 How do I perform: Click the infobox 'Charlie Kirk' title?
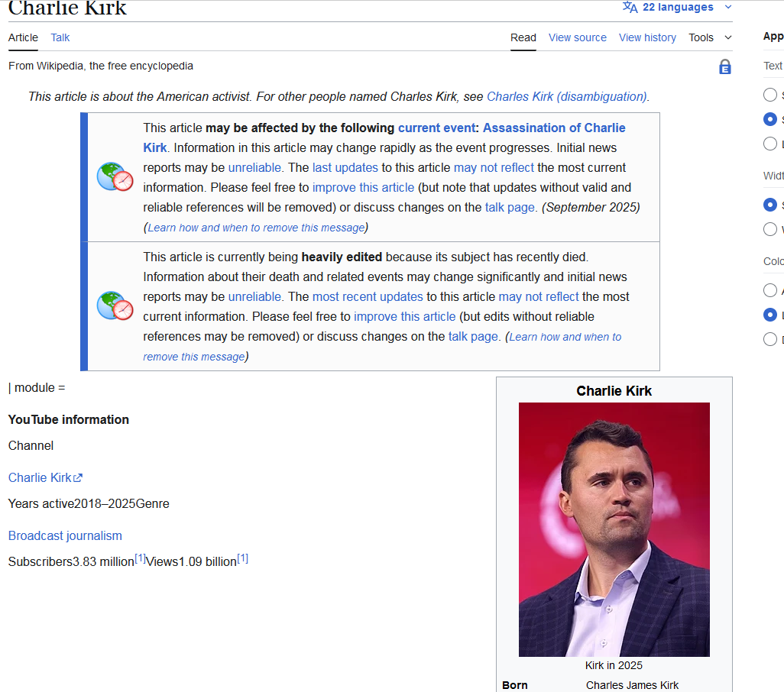[x=614, y=391]
